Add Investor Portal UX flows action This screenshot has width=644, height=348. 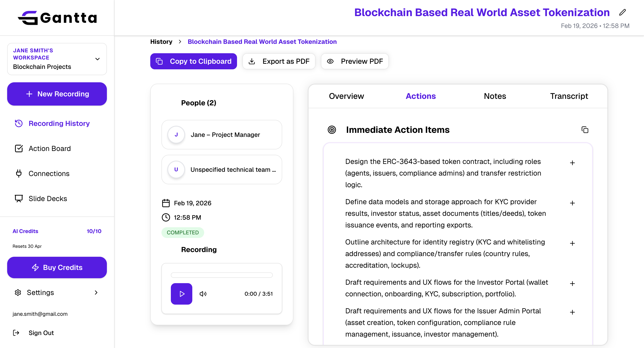coord(572,284)
